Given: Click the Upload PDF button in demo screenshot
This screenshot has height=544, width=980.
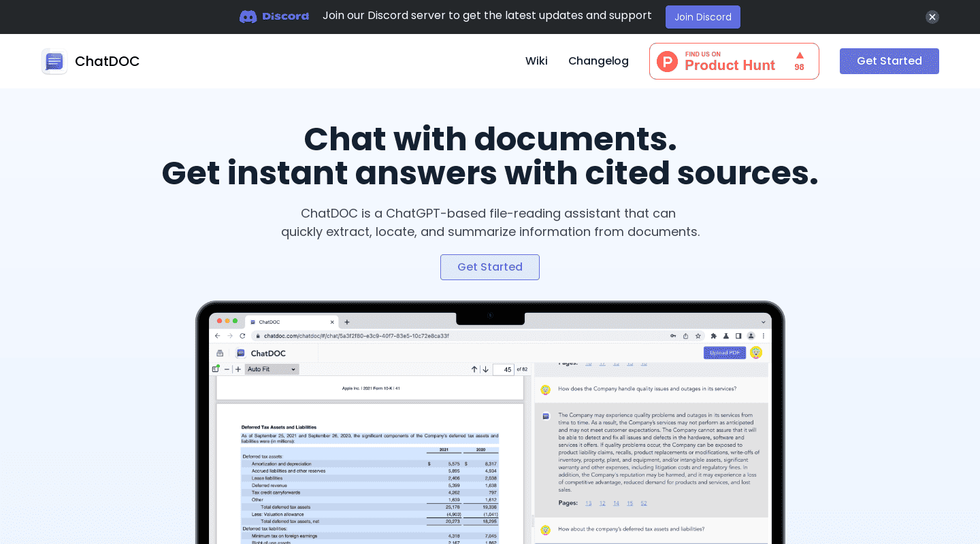Looking at the screenshot, I should pos(725,353).
